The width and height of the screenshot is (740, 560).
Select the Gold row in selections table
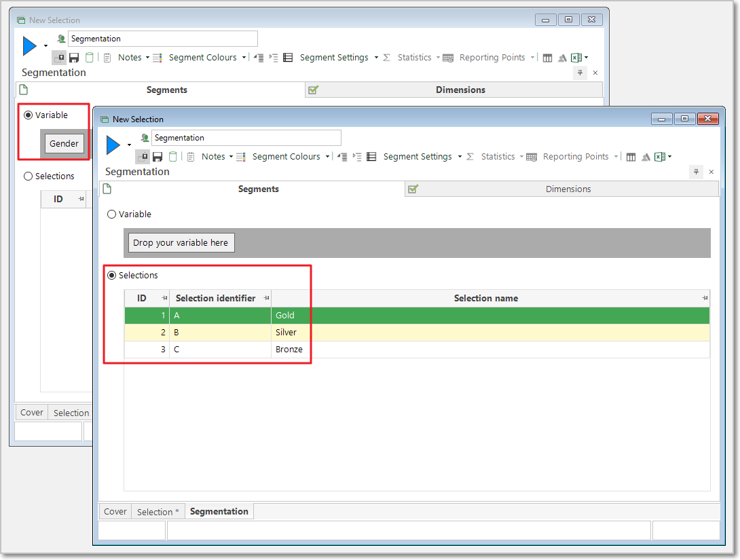418,315
